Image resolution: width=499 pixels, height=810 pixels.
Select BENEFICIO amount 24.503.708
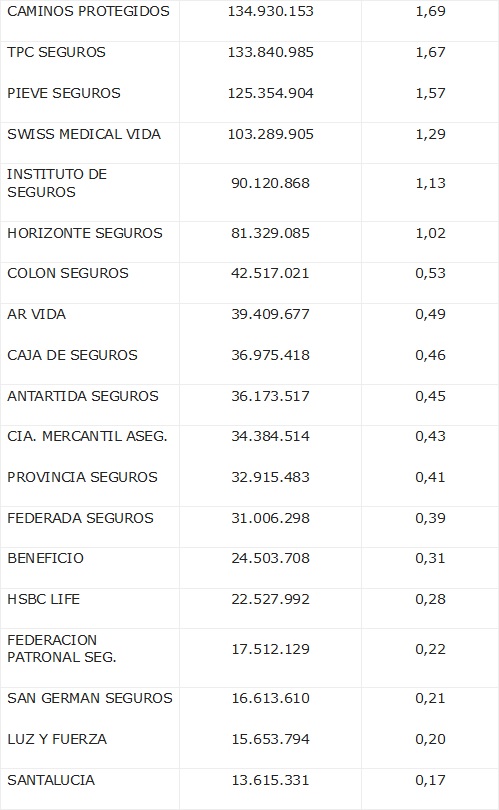click(x=270, y=558)
